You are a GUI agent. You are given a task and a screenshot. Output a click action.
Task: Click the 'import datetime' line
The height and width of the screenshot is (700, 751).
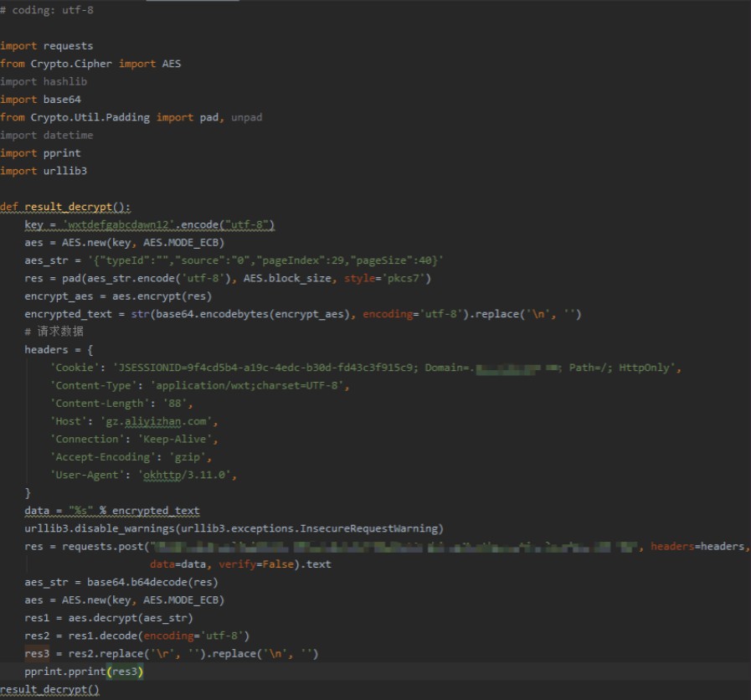coord(47,136)
